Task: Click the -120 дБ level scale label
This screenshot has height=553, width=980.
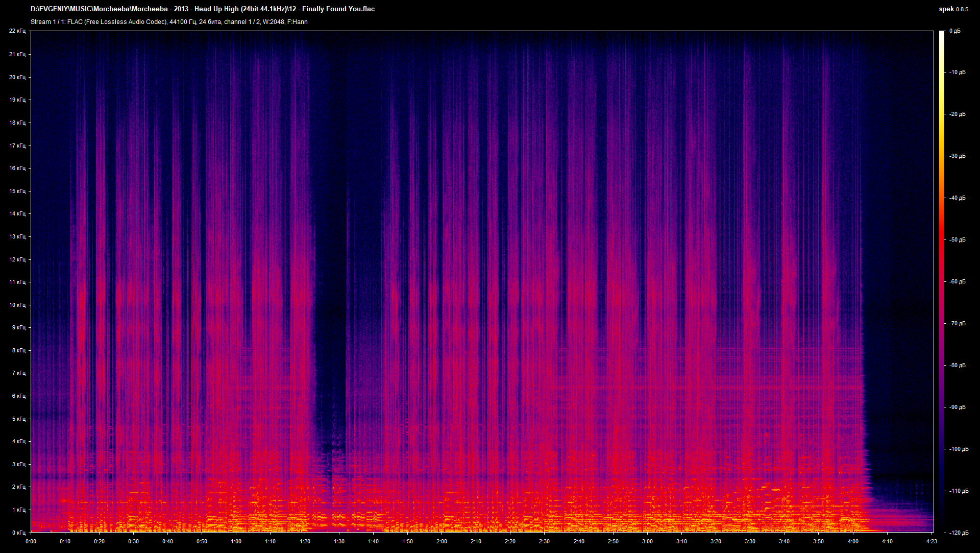Action: point(959,533)
